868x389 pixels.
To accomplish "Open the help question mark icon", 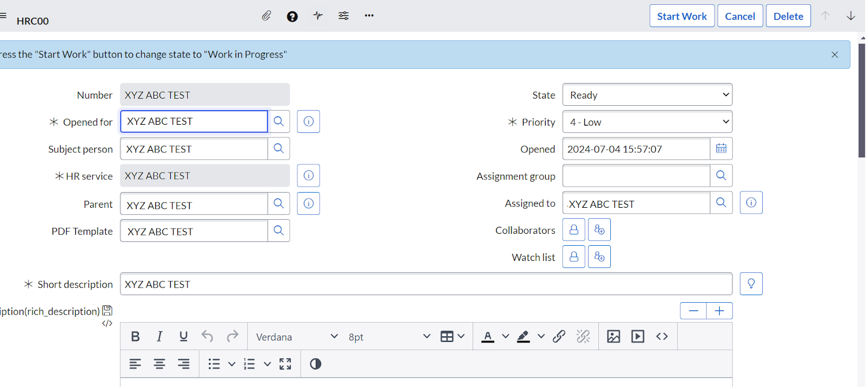I will coord(292,16).
